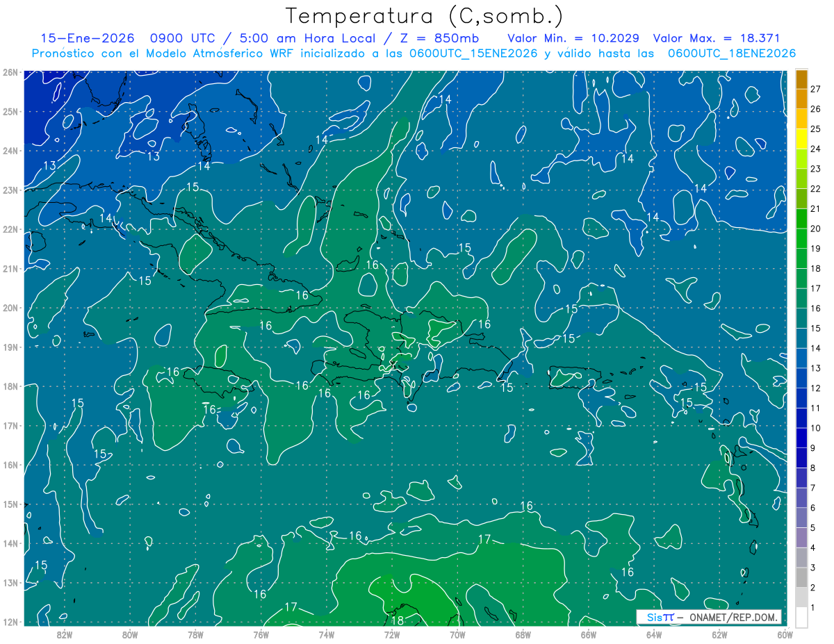
Task: Pick the bright green swatch between legend 19 and 20
Action: coord(801,238)
